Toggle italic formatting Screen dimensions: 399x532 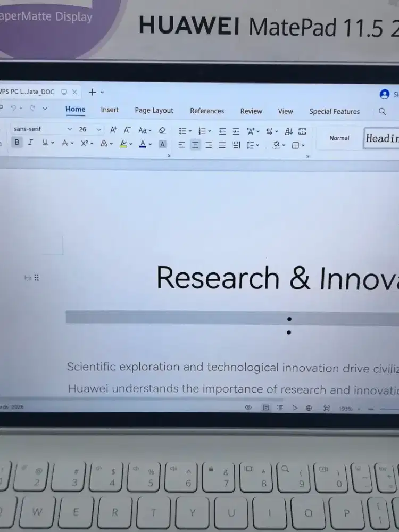(30, 143)
